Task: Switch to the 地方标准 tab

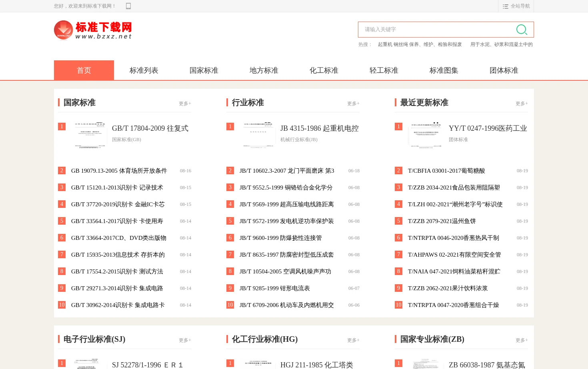Action: click(x=264, y=70)
